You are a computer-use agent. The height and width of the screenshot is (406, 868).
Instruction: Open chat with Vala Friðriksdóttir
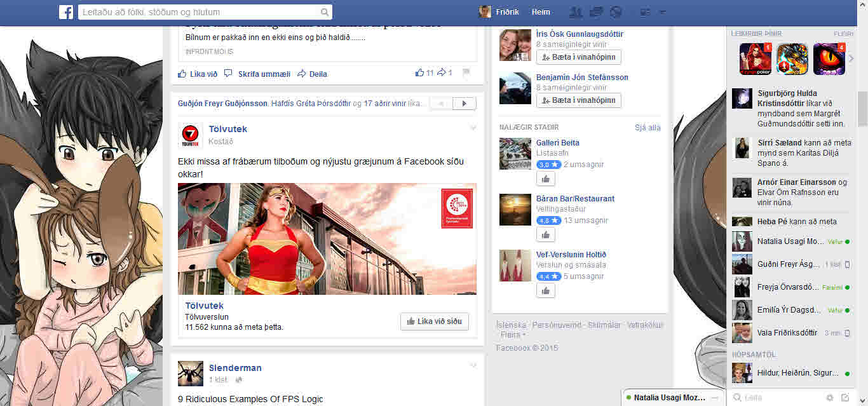tap(792, 333)
